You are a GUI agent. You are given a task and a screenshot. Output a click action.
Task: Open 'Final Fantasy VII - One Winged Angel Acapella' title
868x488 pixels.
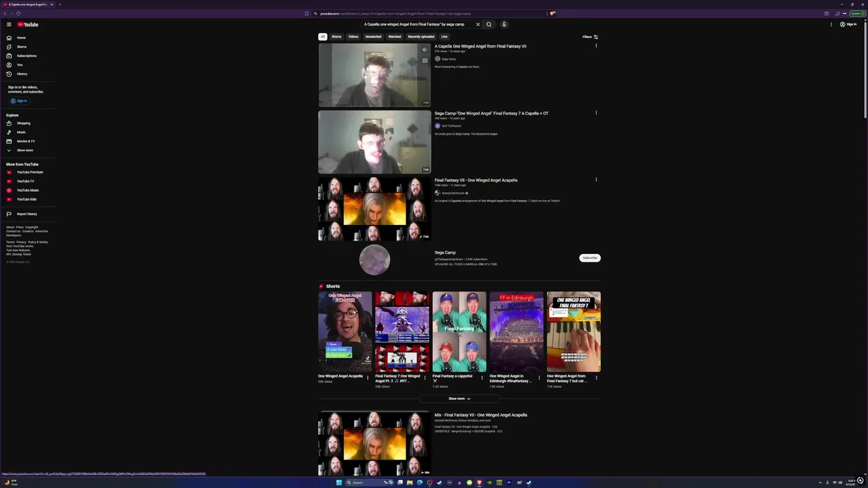click(x=476, y=180)
